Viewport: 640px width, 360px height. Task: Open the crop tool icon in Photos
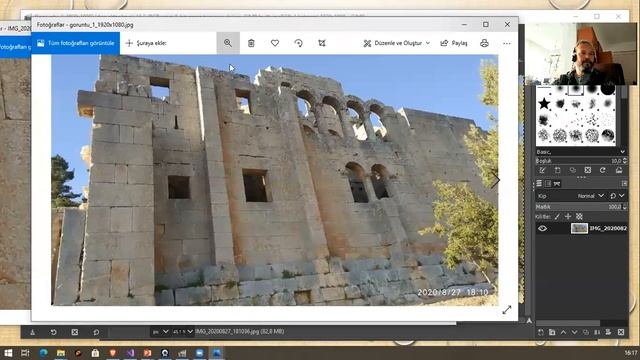coord(322,43)
